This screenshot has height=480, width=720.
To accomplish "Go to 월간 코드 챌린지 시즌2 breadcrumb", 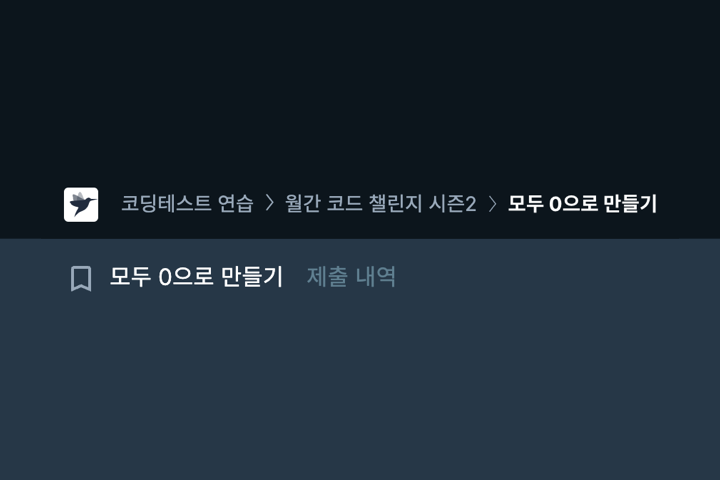I will (x=381, y=203).
